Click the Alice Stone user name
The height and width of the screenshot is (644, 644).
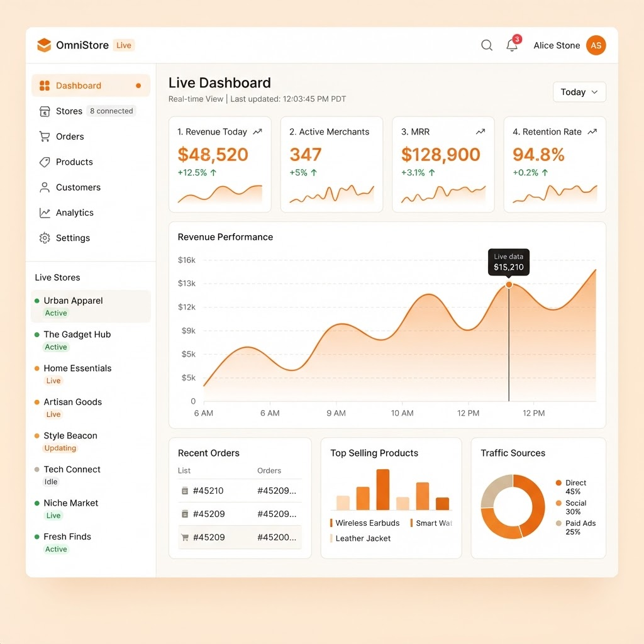pyautogui.click(x=557, y=45)
